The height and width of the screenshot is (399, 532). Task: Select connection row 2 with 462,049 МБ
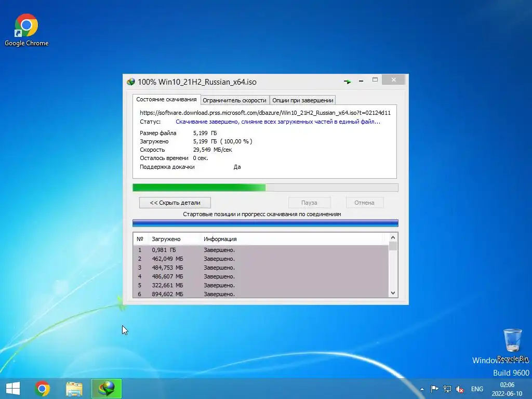261,259
